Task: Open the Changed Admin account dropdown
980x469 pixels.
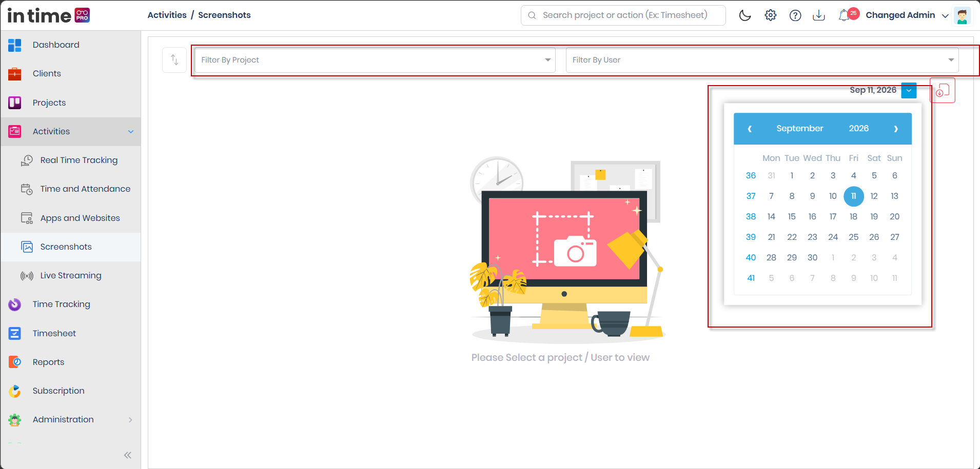Action: click(x=907, y=15)
